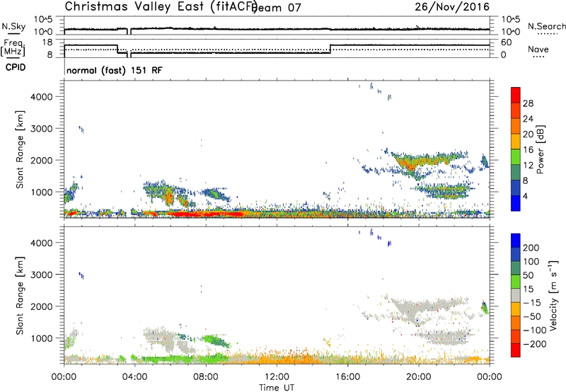Click the 'Nave' legend label
The height and width of the screenshot is (392, 566).
(x=538, y=50)
